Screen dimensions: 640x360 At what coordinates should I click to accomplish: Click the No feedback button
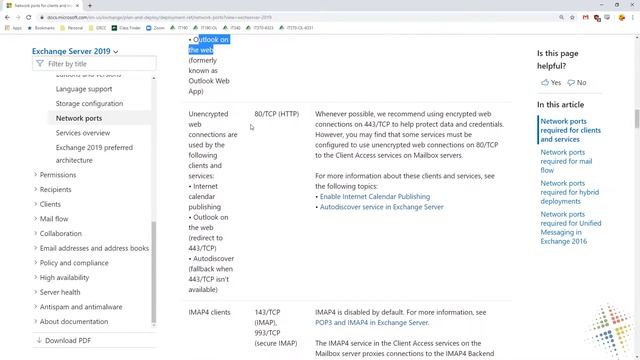pyautogui.click(x=577, y=82)
